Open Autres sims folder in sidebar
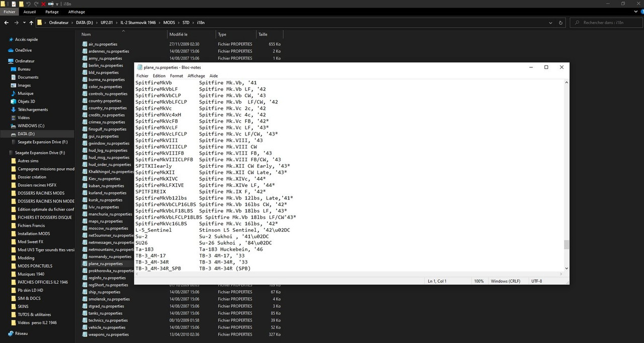This screenshot has width=644, height=343. [x=28, y=161]
